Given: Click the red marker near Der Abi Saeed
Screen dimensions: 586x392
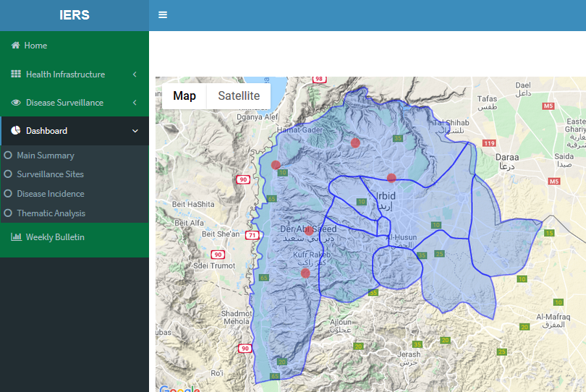Looking at the screenshot, I should [309, 231].
